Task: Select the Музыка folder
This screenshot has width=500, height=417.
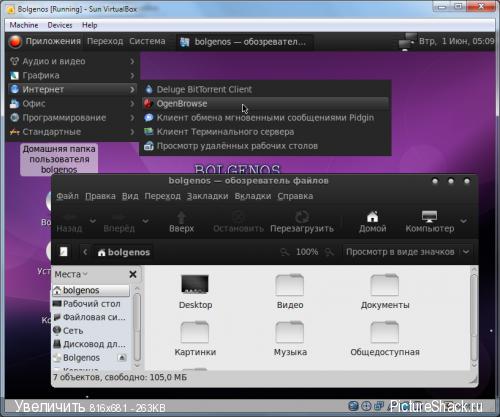Action: (290, 338)
